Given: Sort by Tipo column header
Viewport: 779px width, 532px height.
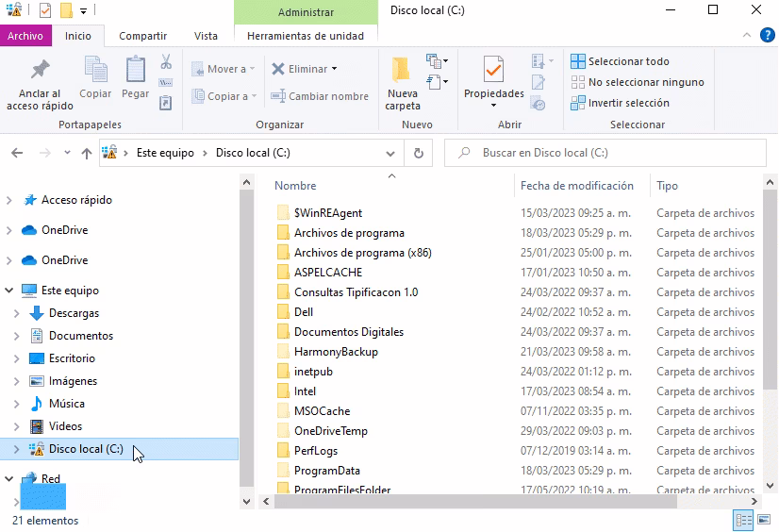Looking at the screenshot, I should tap(667, 186).
